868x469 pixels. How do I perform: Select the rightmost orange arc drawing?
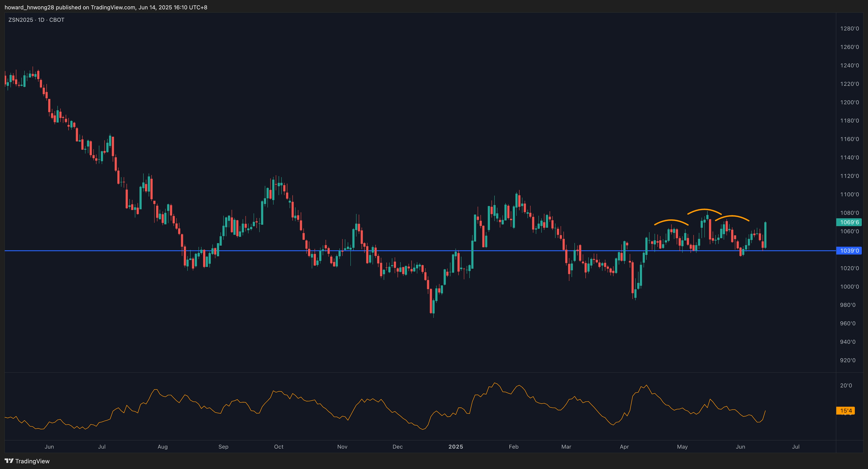click(732, 216)
